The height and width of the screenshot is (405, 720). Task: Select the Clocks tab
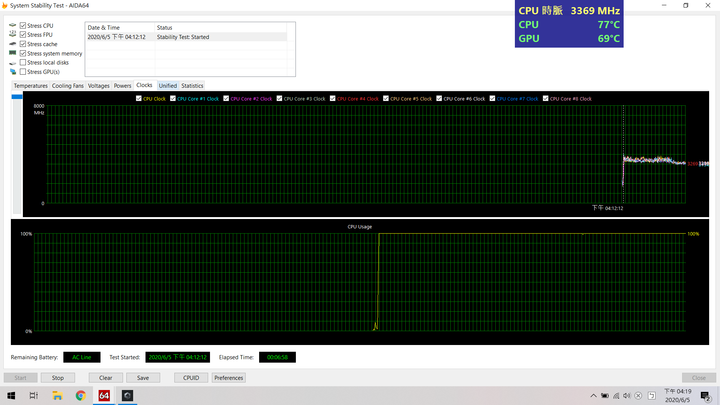144,85
